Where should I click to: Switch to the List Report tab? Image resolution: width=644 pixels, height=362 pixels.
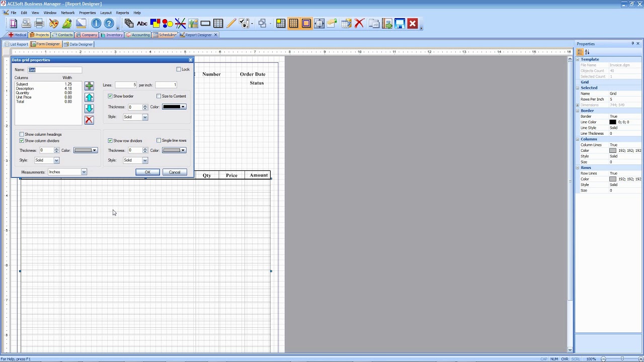(x=17, y=44)
